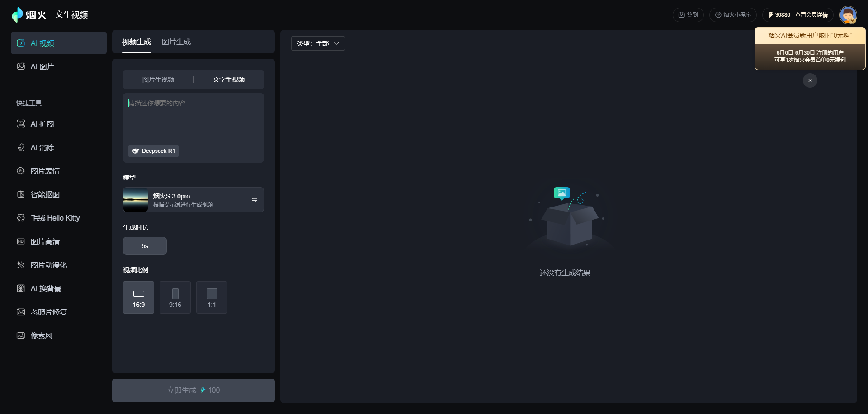The image size is (868, 414).
Task: Open the user avatar profile menu
Action: (x=848, y=15)
